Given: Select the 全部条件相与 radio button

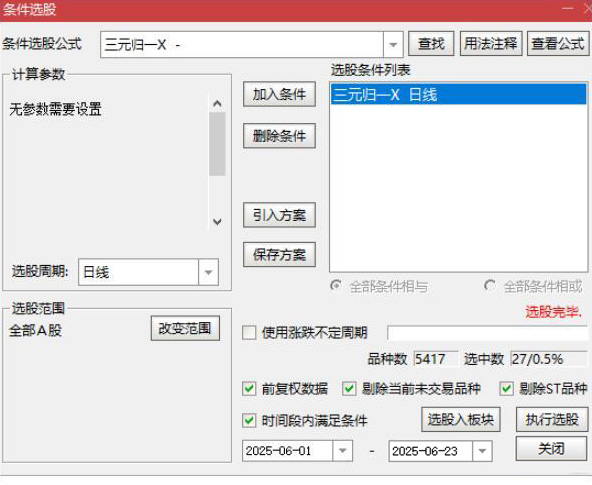Looking at the screenshot, I should click(x=336, y=286).
